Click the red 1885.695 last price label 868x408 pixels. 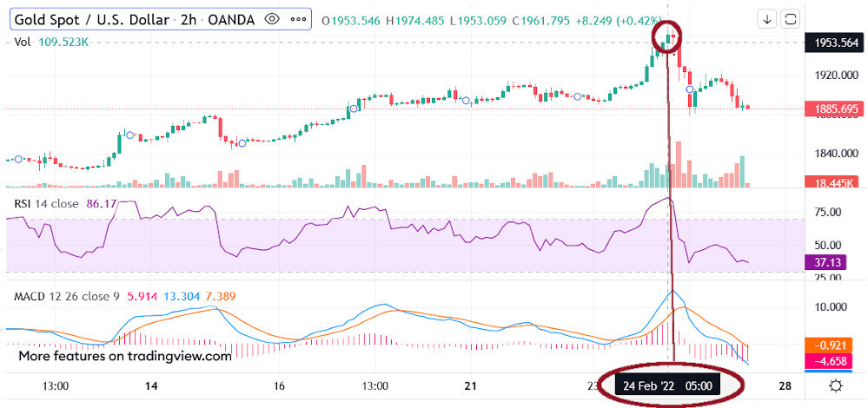(833, 109)
